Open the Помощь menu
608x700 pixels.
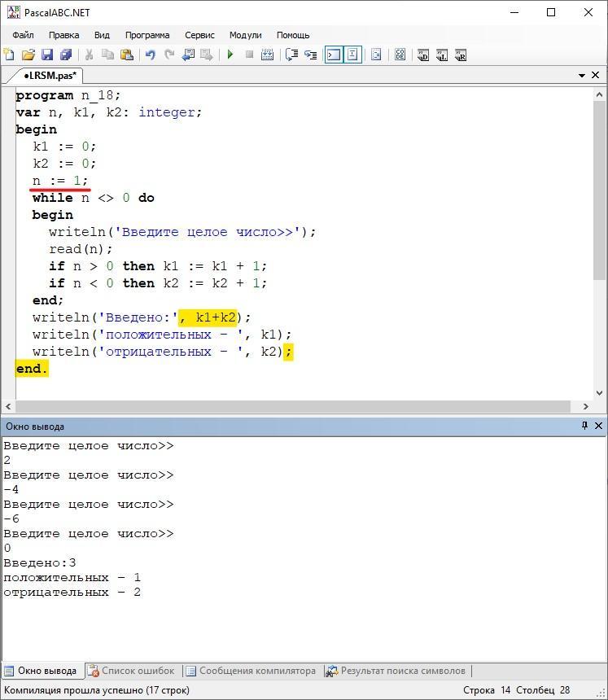[293, 35]
